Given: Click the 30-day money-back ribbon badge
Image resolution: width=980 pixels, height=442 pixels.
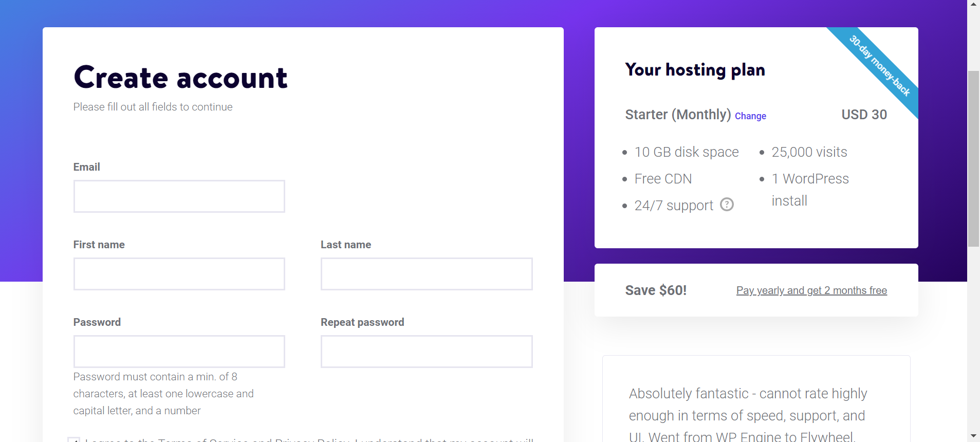Looking at the screenshot, I should [x=879, y=65].
